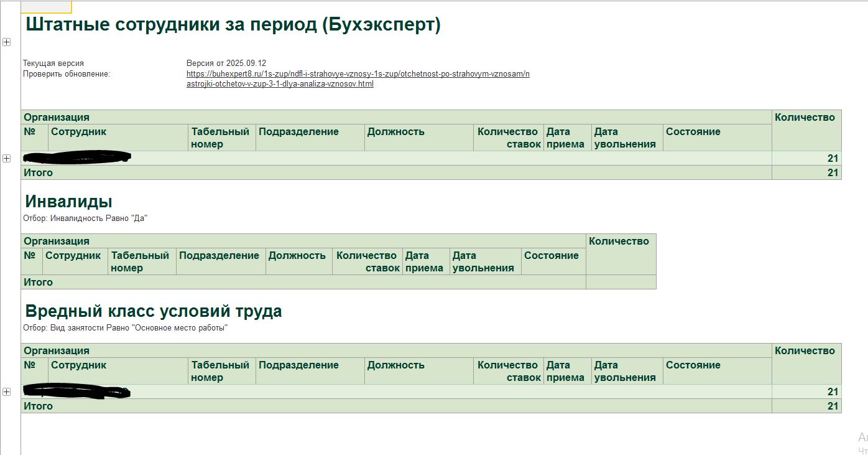Click organization row count 21 in Штатные сотрудники table

pos(833,158)
